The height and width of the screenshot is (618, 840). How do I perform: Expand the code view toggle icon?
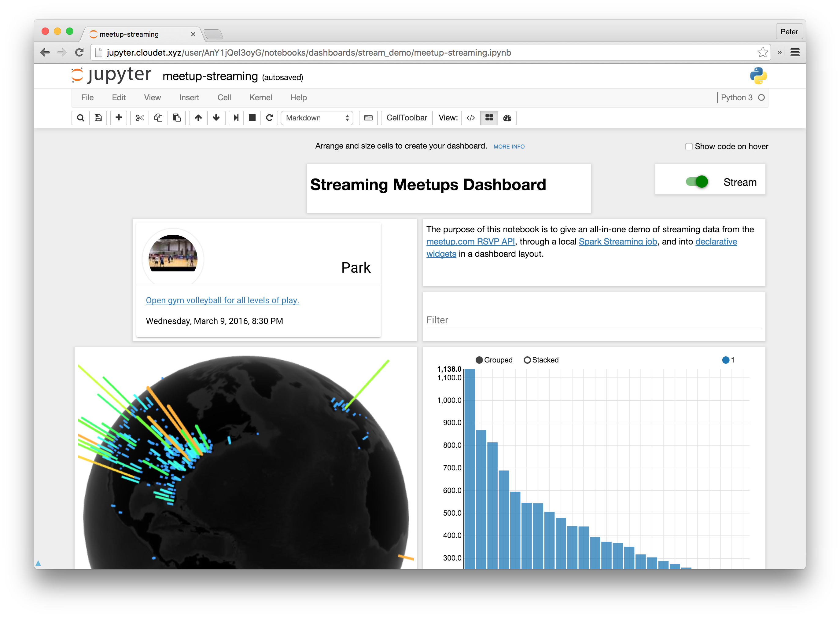point(470,118)
